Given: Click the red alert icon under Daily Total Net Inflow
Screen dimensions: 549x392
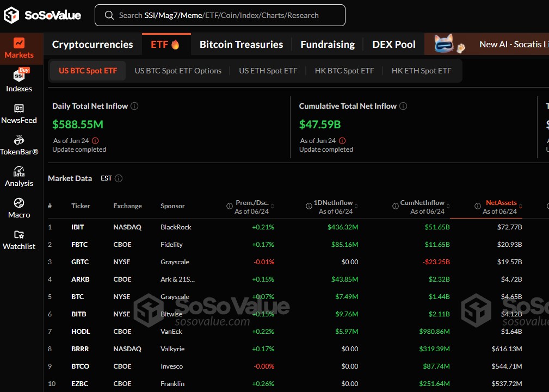Looking at the screenshot, I should point(95,141).
